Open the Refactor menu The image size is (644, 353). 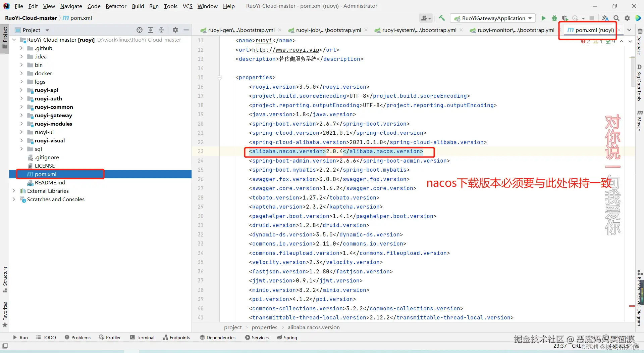coord(116,6)
